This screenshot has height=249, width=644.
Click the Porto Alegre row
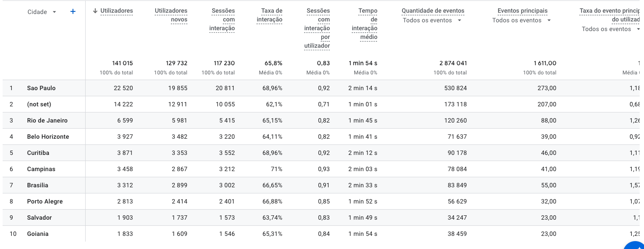(45, 201)
